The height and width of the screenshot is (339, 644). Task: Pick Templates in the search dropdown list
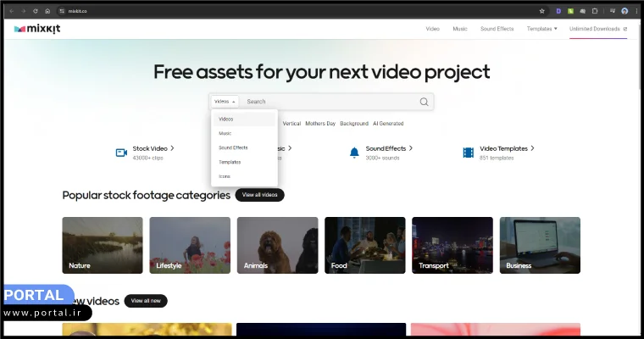pyautogui.click(x=230, y=162)
